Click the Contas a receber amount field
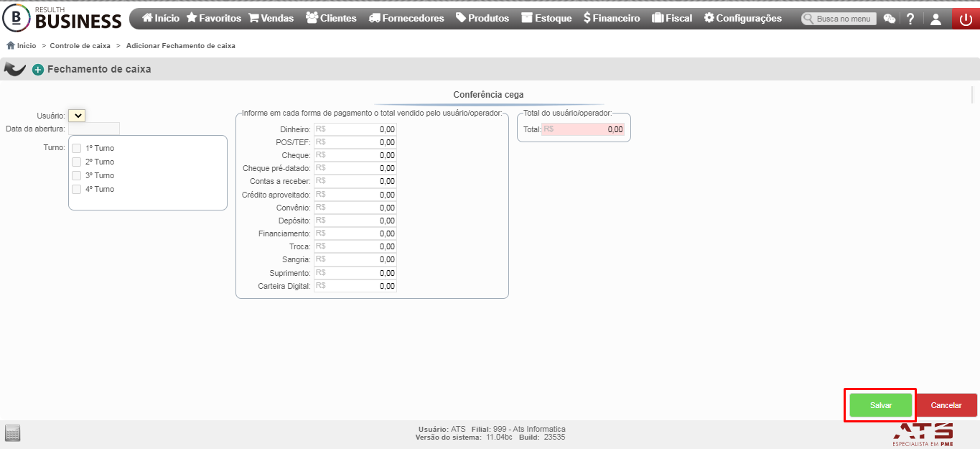The height and width of the screenshot is (449, 980). (x=355, y=181)
